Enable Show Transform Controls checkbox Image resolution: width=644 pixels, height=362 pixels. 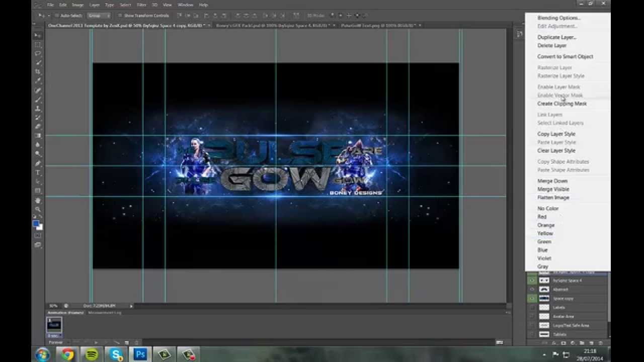(x=120, y=16)
